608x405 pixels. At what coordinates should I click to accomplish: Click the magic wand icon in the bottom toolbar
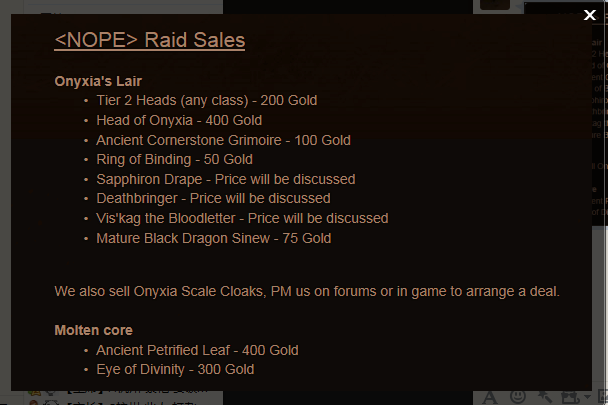point(543,398)
